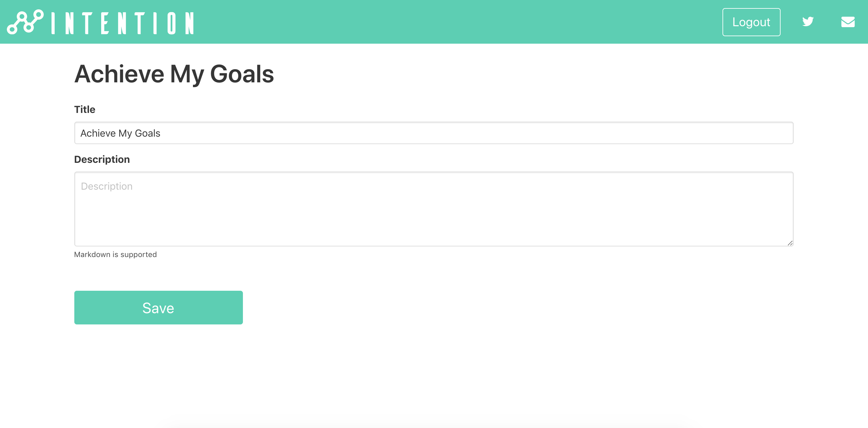Click the Intention connected-nodes logo icon
Screen dimensions: 868x428
click(x=25, y=22)
